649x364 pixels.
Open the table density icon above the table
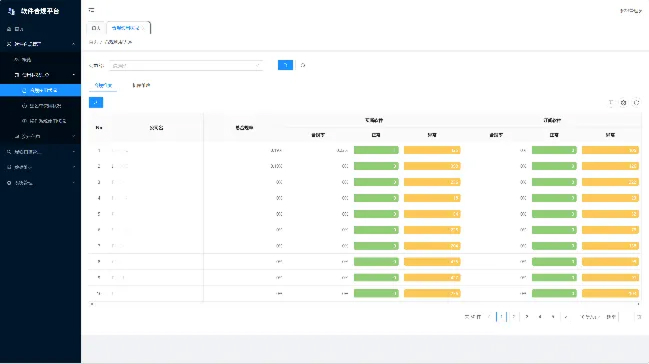point(611,102)
